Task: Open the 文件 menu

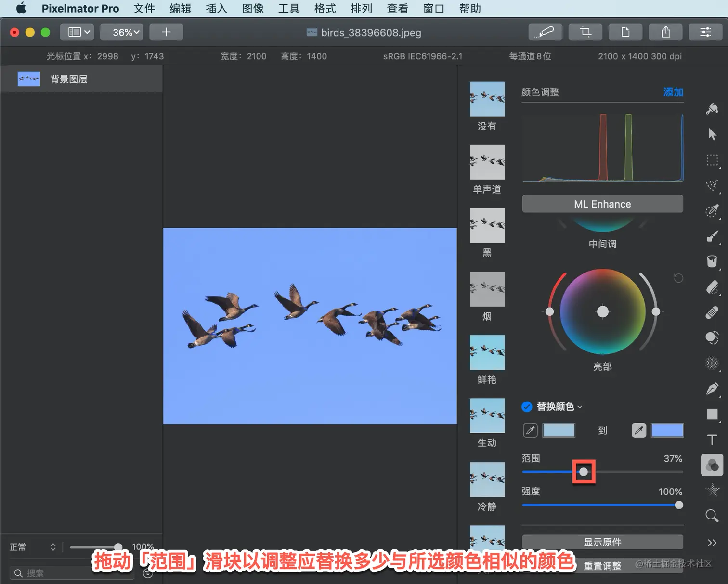Action: (x=144, y=9)
